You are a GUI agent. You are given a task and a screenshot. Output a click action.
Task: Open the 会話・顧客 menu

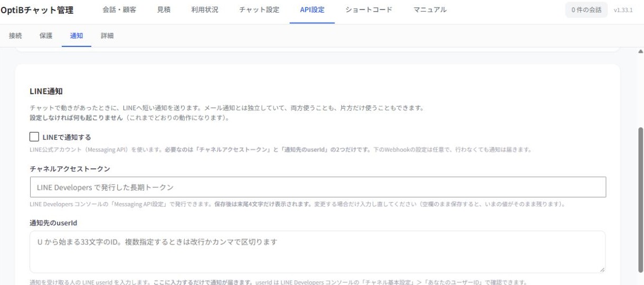coord(119,10)
